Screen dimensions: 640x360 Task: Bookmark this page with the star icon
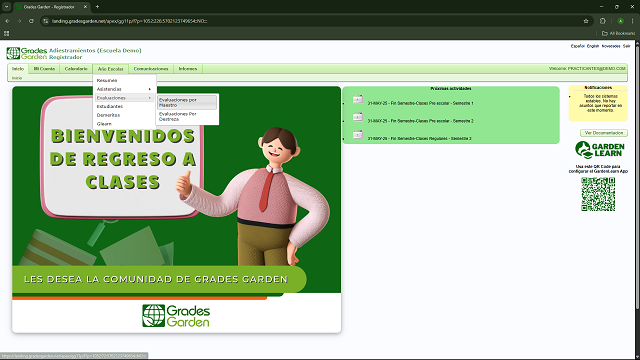point(586,21)
